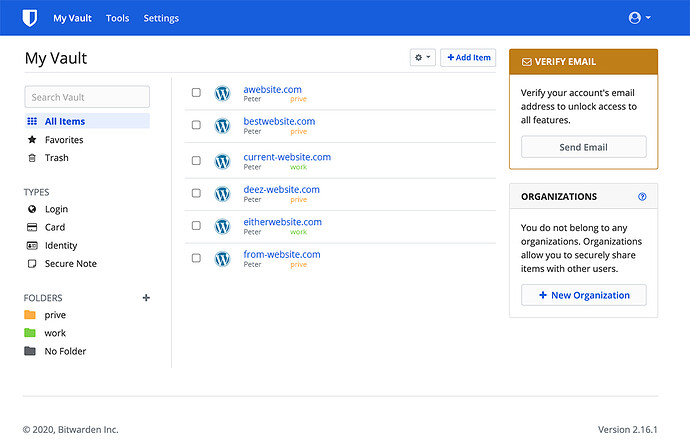690x445 pixels.
Task: Click the WordPress icon for eitherwebsite.com
Action: (222, 226)
